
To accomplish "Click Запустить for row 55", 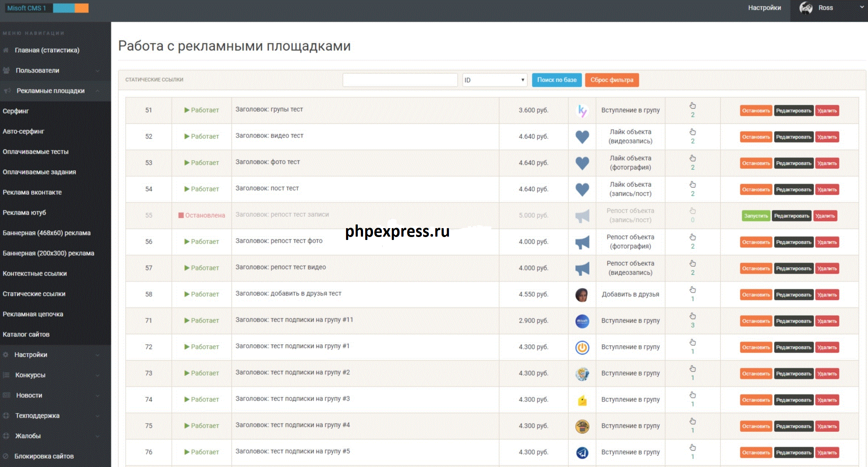I will click(x=756, y=216).
